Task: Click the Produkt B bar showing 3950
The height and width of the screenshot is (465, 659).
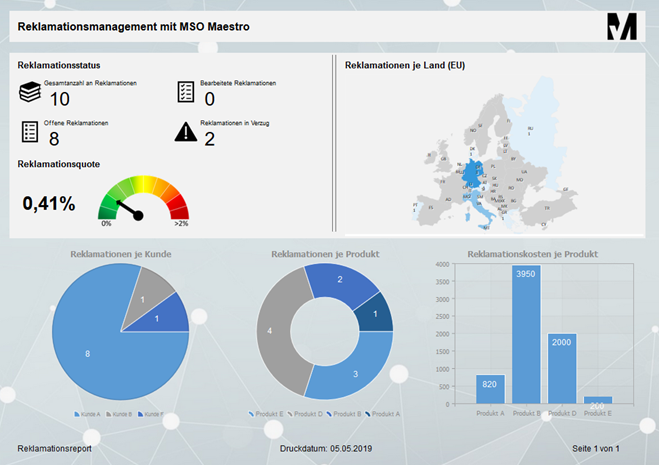Action: coord(526,335)
